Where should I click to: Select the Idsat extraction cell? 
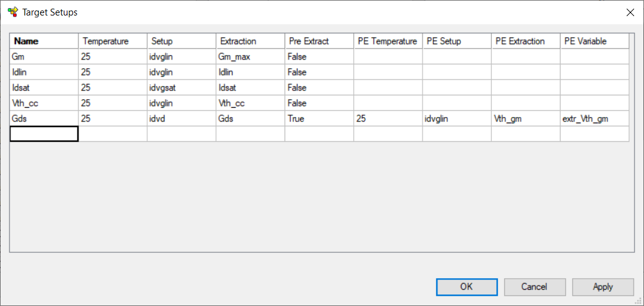point(250,87)
